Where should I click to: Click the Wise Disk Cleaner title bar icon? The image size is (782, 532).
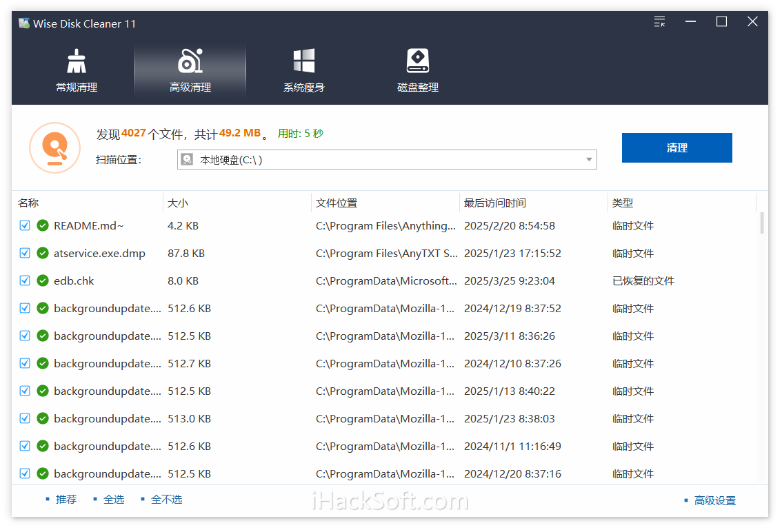(24, 23)
